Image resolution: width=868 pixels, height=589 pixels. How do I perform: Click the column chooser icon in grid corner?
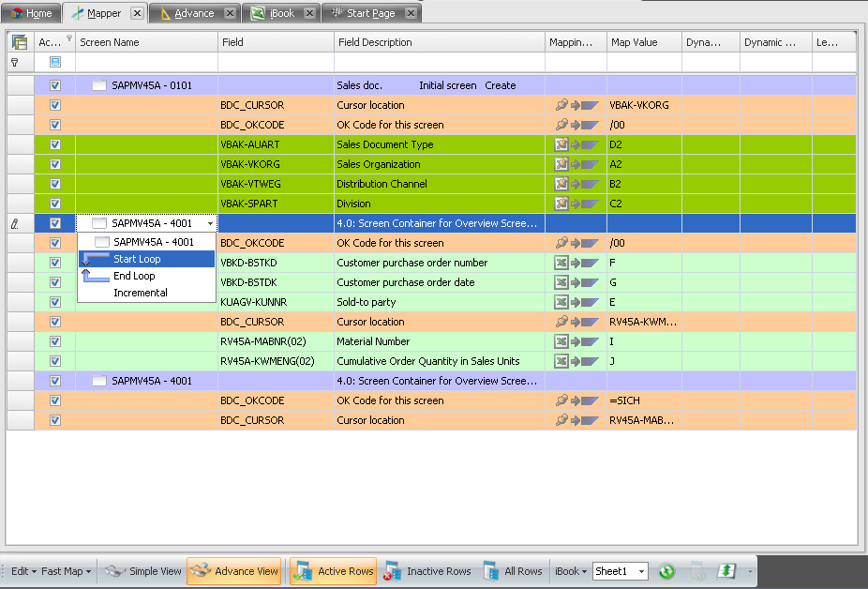point(20,42)
